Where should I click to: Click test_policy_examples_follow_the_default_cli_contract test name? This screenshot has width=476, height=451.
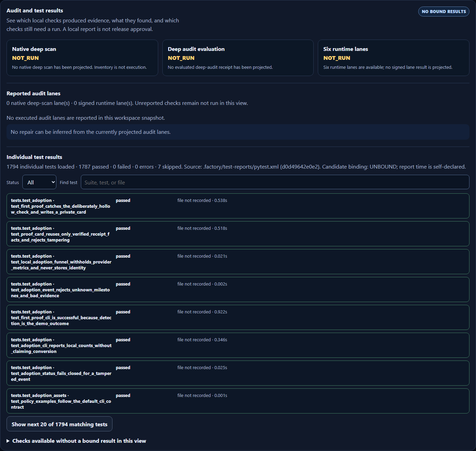61,401
